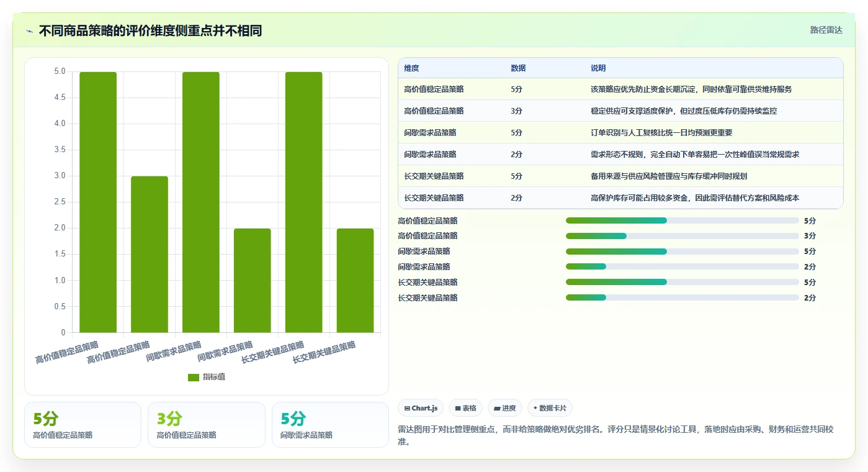Select text 备用来源与供应风险管理应与库存缓冲同时规划
This screenshot has width=868, height=472.
(669, 176)
